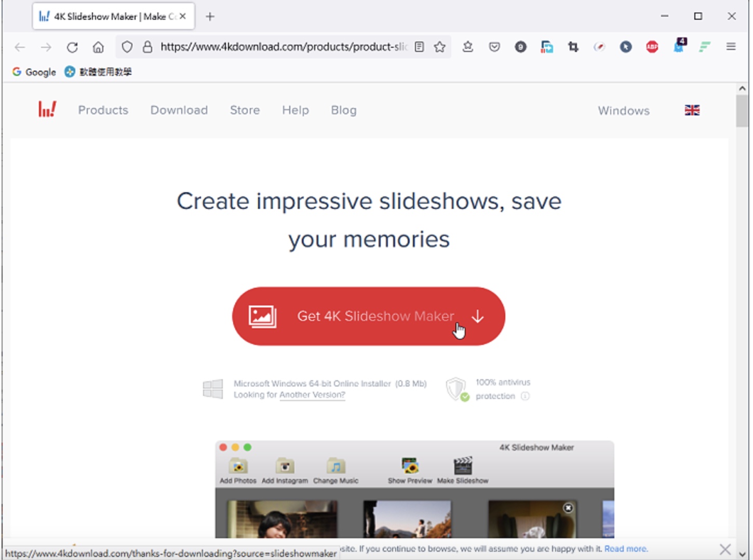Viewport: 753px width, 560px height.
Task: Open the Firefox hamburger menu
Action: tap(731, 47)
